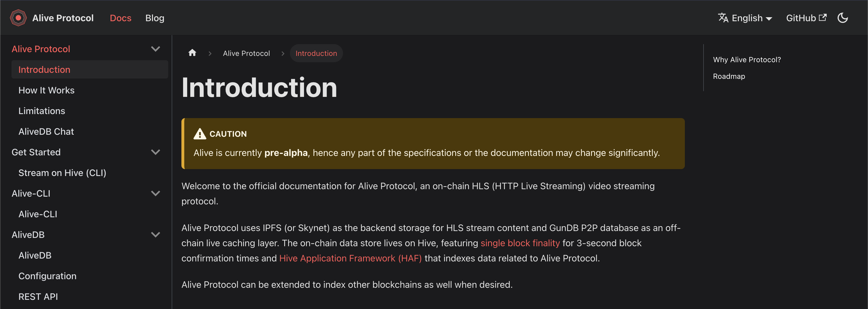Open the Docs navbar tab
The height and width of the screenshot is (309, 868).
pos(121,18)
